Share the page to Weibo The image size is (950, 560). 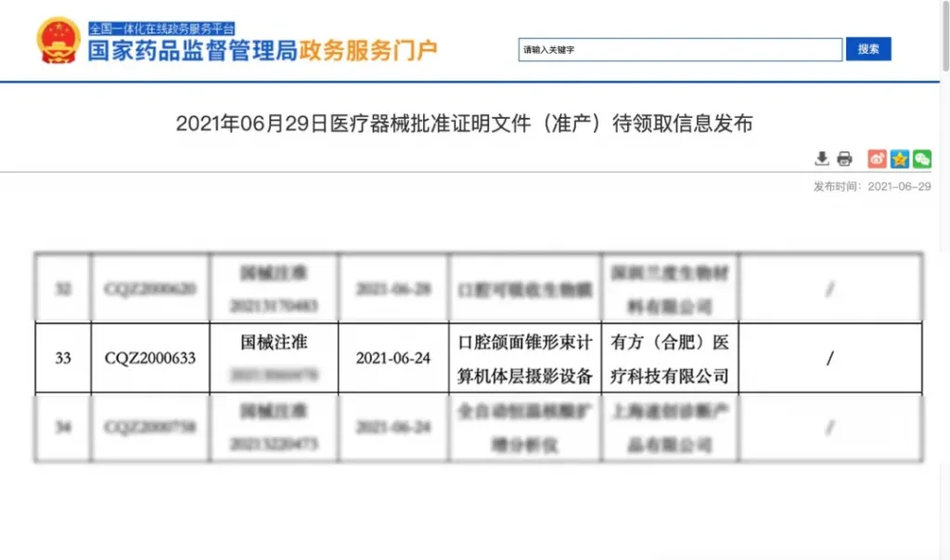pos(877,159)
